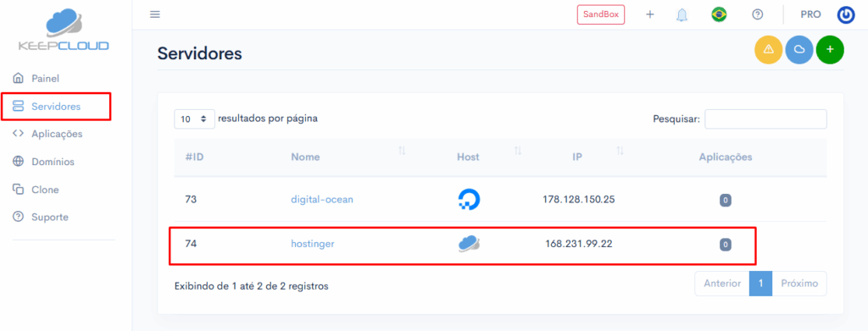Click the Exibindo de 1 até 2 text
The width and height of the screenshot is (868, 331).
[251, 286]
